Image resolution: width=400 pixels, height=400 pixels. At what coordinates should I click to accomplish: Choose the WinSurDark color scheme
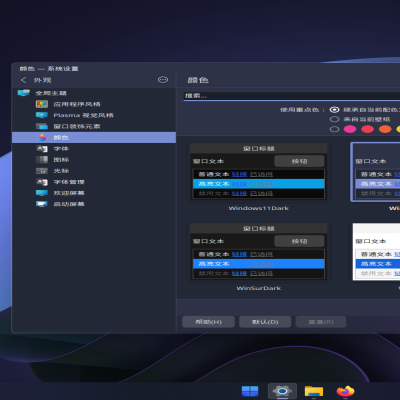(259, 257)
